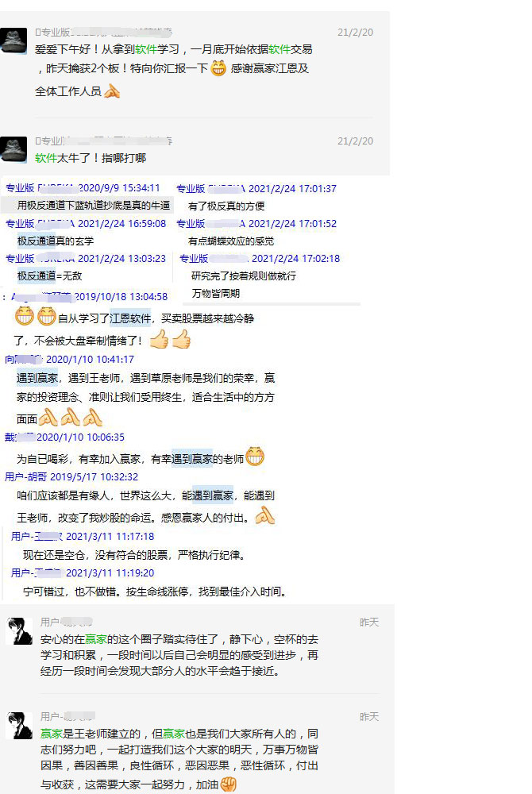Click the stone avatar of first message
This screenshot has height=794, width=532.
tap(13, 40)
